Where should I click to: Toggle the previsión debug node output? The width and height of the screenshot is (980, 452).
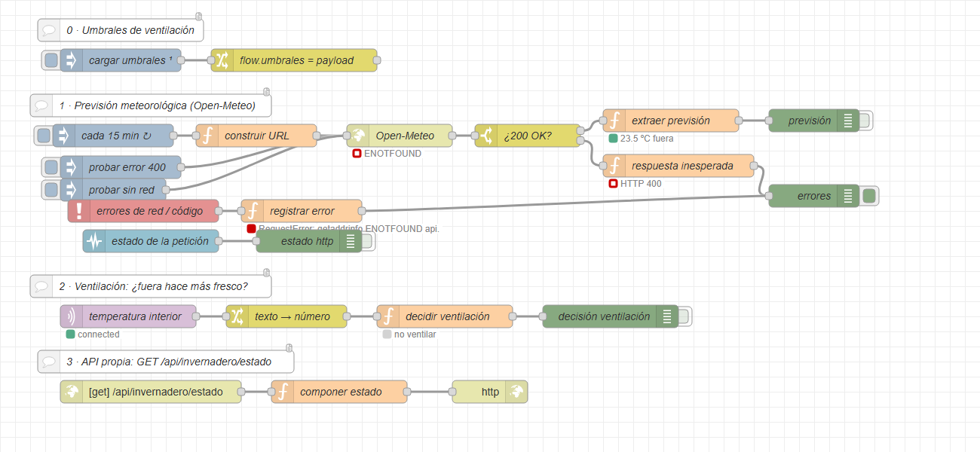pos(865,121)
